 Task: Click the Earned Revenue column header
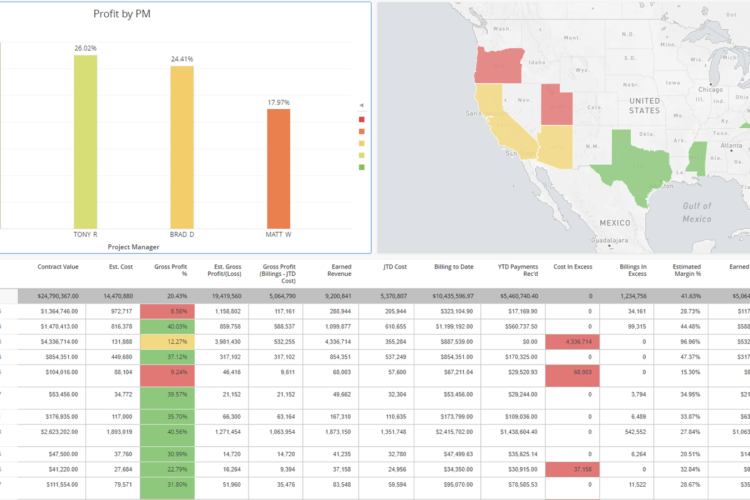(339, 270)
